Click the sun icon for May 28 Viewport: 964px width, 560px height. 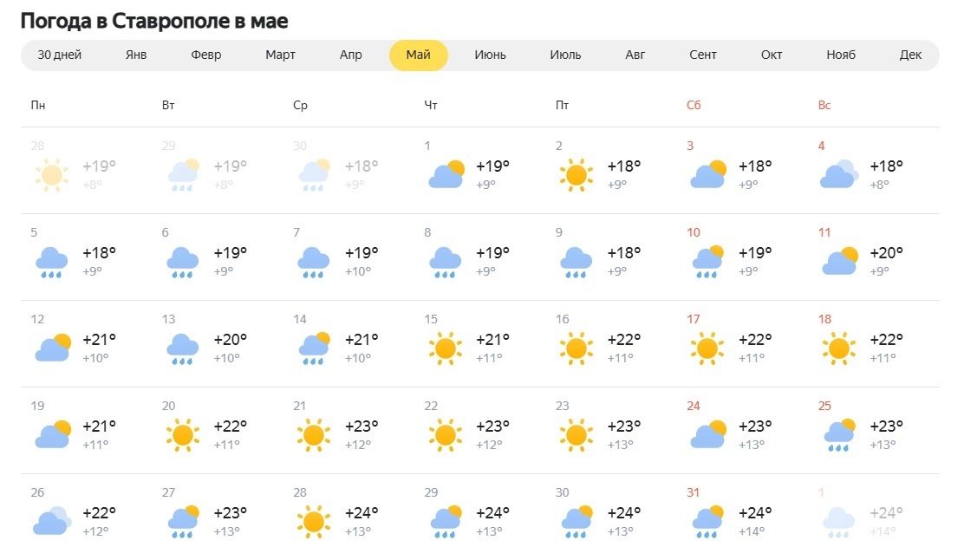(x=313, y=522)
